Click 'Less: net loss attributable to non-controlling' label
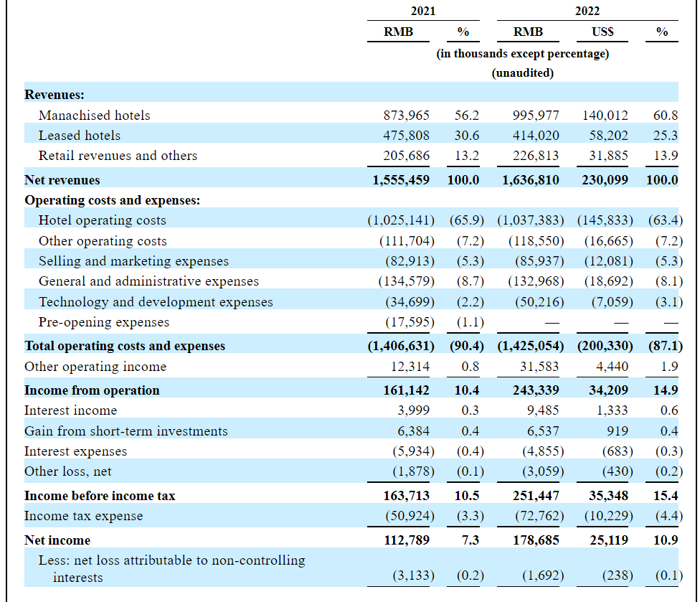This screenshot has width=700, height=602. [x=172, y=560]
